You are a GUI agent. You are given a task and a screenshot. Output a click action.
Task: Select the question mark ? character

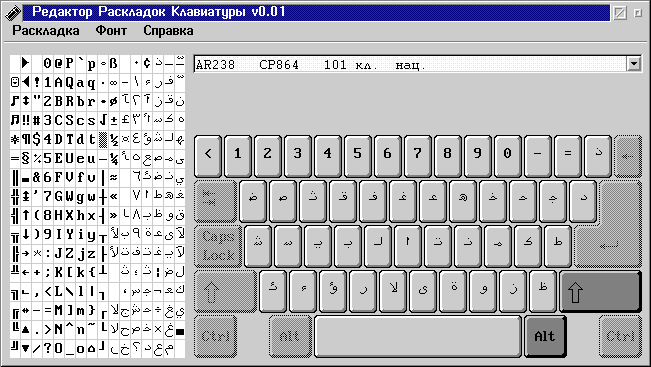(48, 348)
